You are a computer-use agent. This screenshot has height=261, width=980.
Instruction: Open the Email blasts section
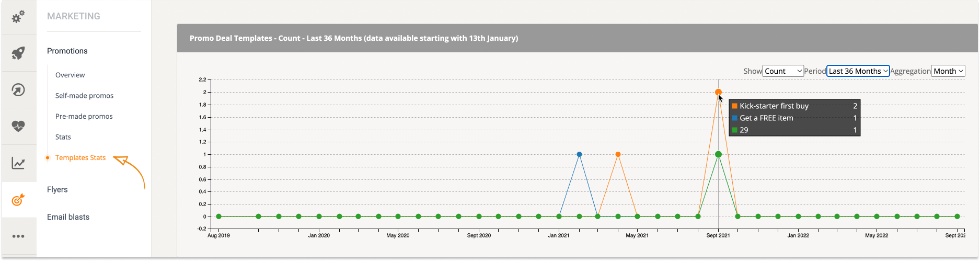[x=68, y=217]
